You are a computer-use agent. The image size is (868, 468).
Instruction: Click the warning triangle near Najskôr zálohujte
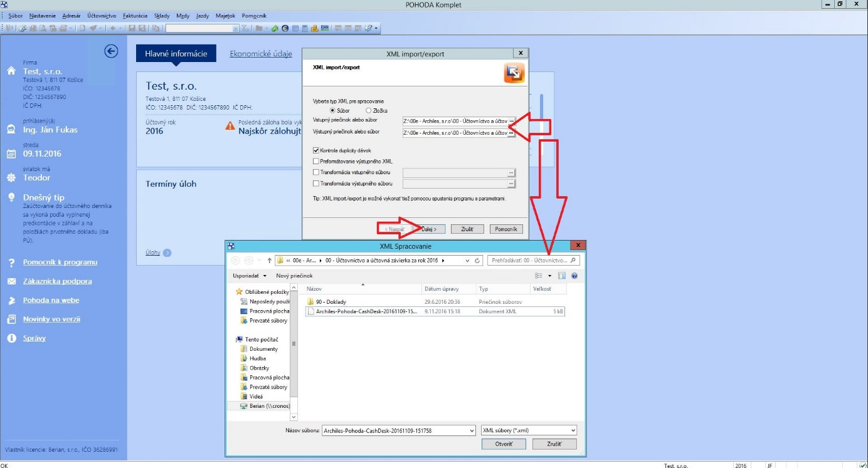pos(230,126)
